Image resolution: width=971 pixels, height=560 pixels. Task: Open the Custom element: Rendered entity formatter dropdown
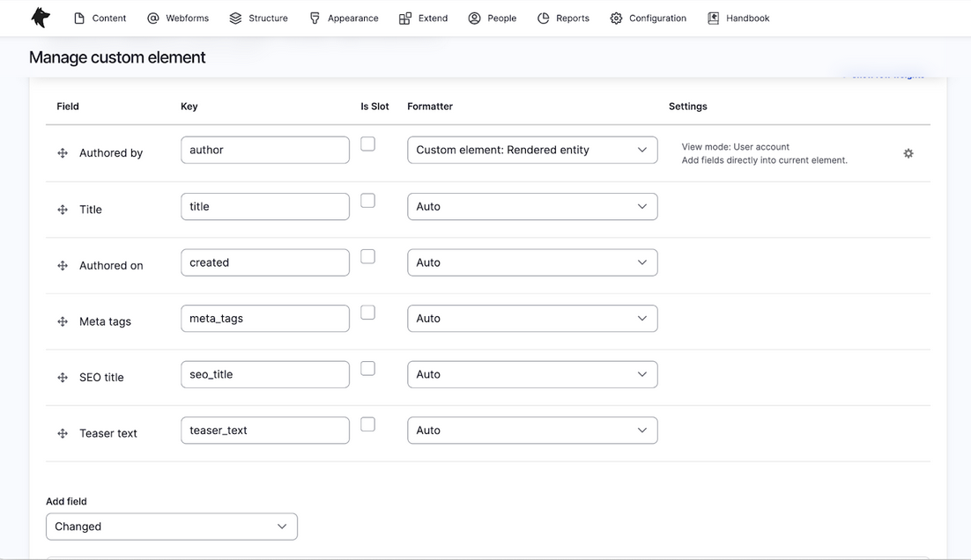tap(531, 150)
